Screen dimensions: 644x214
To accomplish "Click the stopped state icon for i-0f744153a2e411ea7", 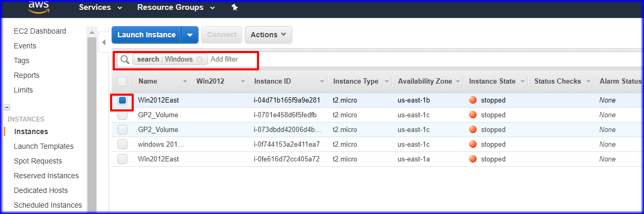I will pyautogui.click(x=473, y=145).
